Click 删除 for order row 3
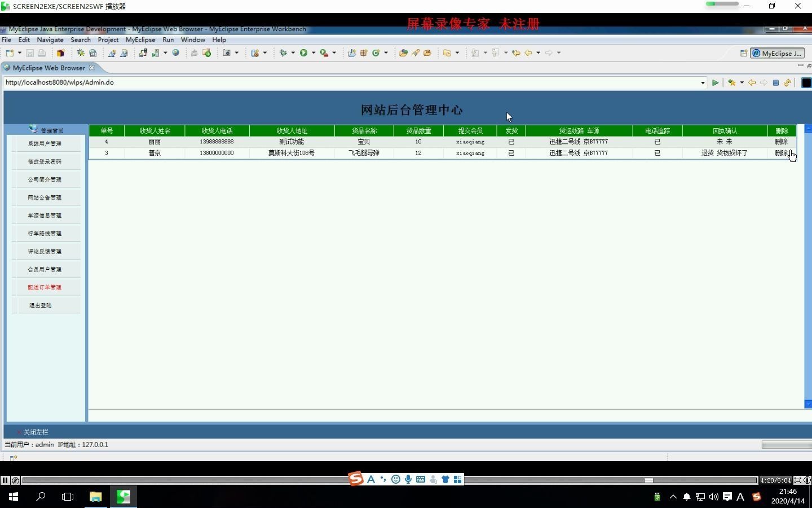Image resolution: width=812 pixels, height=508 pixels. point(781,153)
